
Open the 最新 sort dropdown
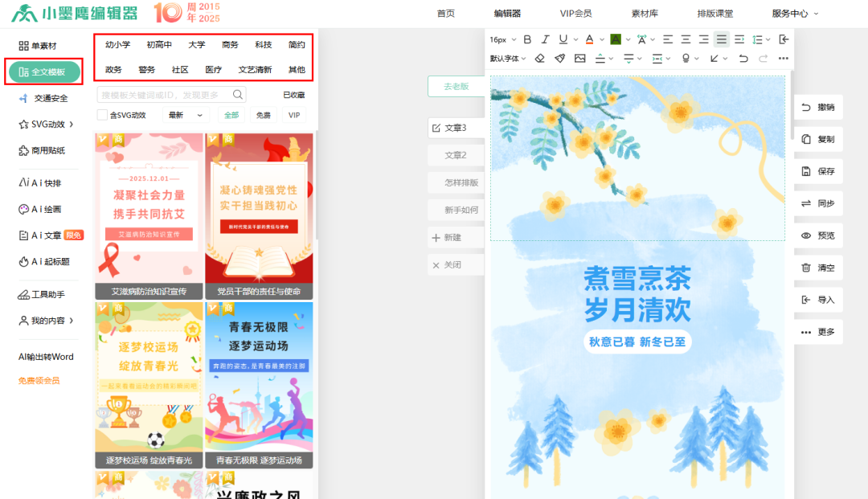pos(184,115)
